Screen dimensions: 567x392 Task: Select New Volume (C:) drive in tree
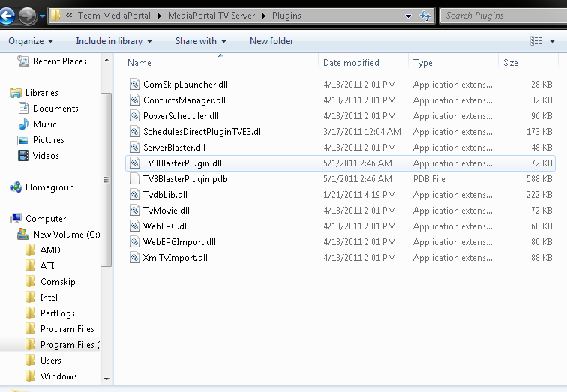point(67,235)
